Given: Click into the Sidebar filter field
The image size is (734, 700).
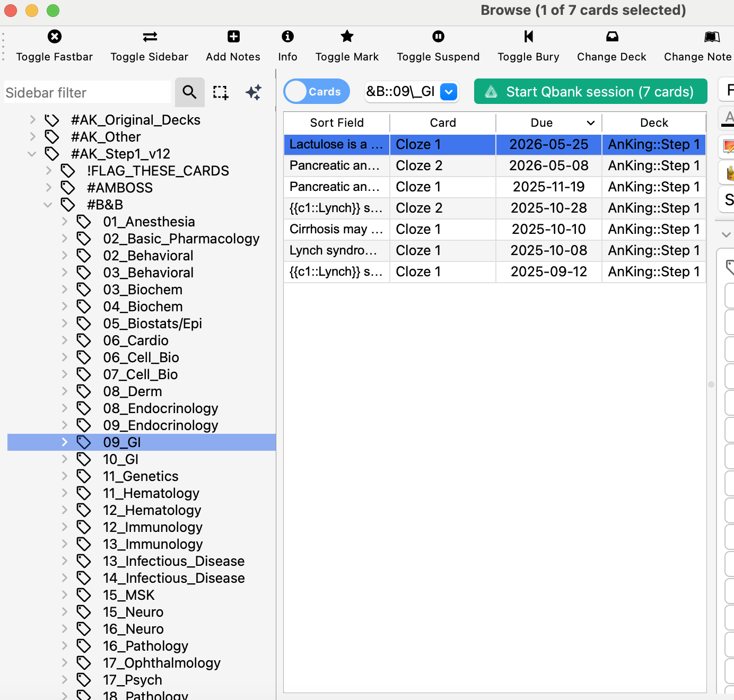Looking at the screenshot, I should pyautogui.click(x=88, y=93).
